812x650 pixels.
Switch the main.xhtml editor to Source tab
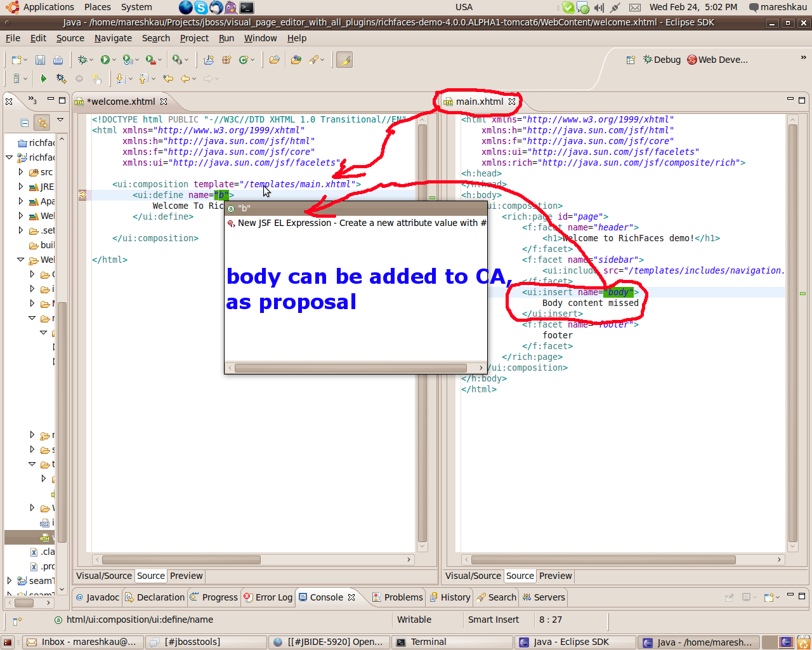point(520,576)
